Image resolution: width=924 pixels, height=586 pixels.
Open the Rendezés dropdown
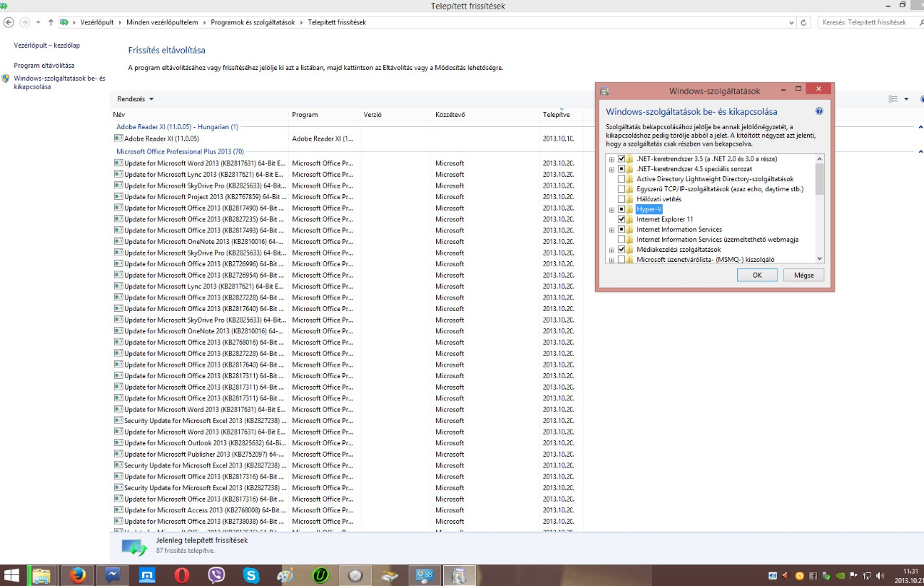tap(136, 99)
